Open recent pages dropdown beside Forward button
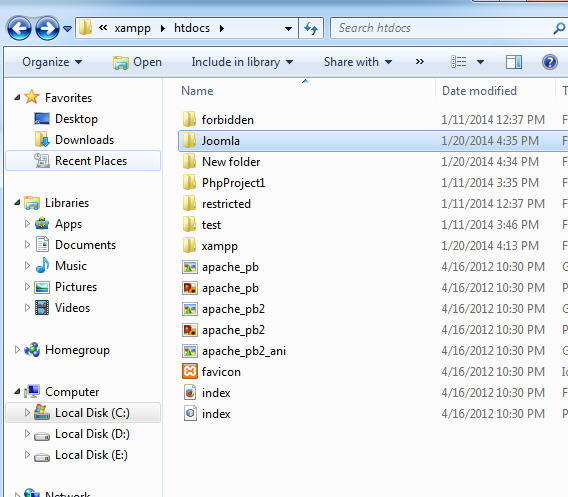 pos(67,28)
